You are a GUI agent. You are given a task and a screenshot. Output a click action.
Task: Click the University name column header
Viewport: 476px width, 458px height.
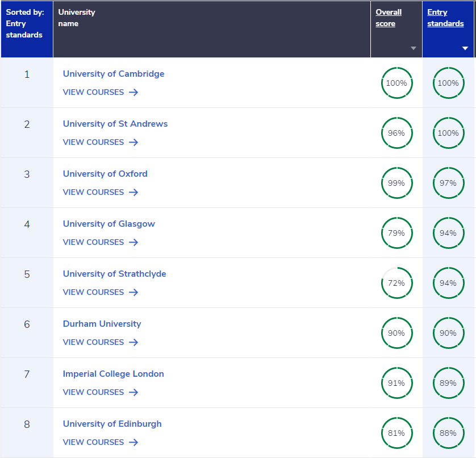(212, 29)
